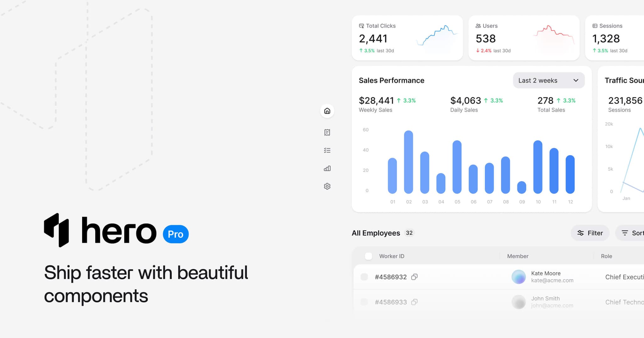This screenshot has width=644, height=338.
Task: Toggle the select-all checkbox beside Worker ID
Action: point(368,256)
